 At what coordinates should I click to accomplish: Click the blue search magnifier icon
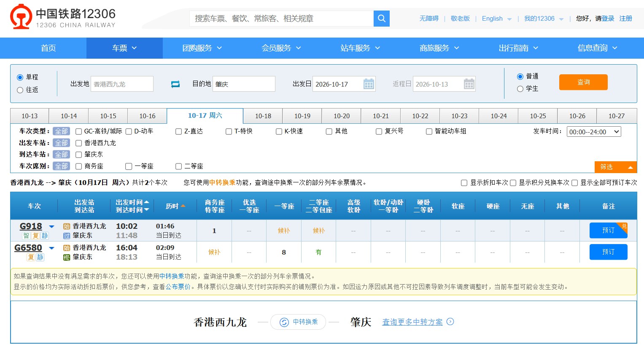[381, 19]
